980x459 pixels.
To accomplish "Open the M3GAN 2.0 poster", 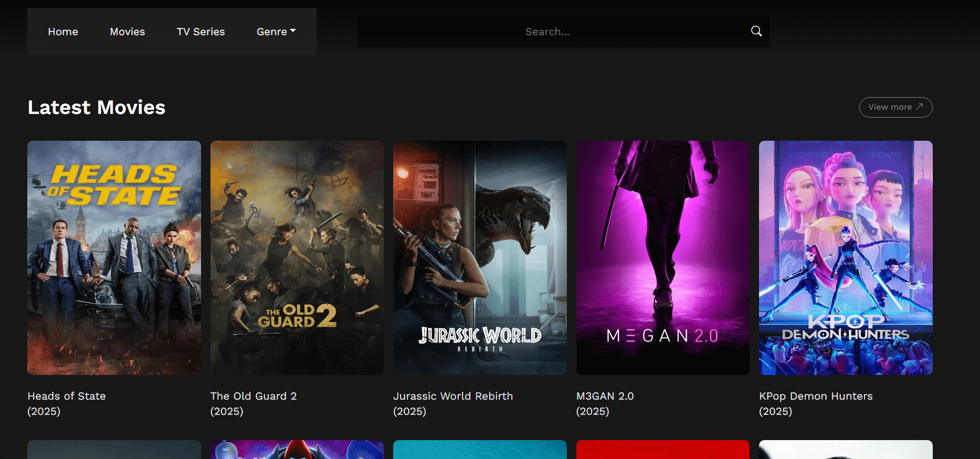I will (663, 257).
